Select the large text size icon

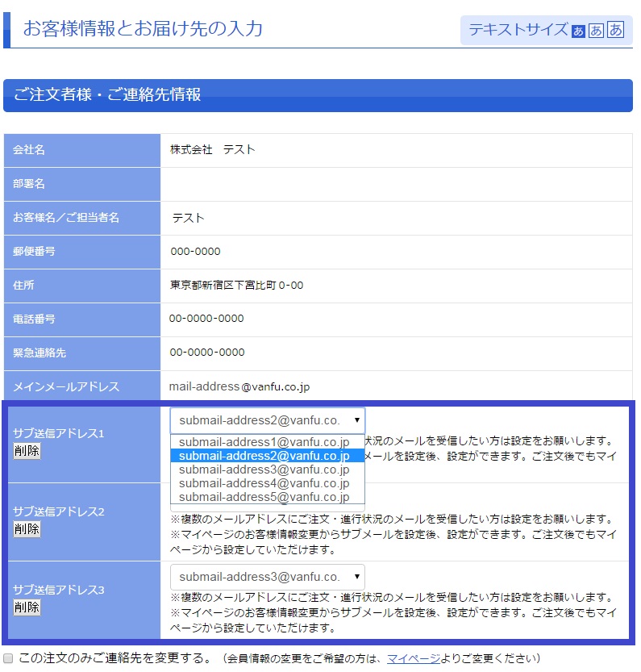pos(616,30)
